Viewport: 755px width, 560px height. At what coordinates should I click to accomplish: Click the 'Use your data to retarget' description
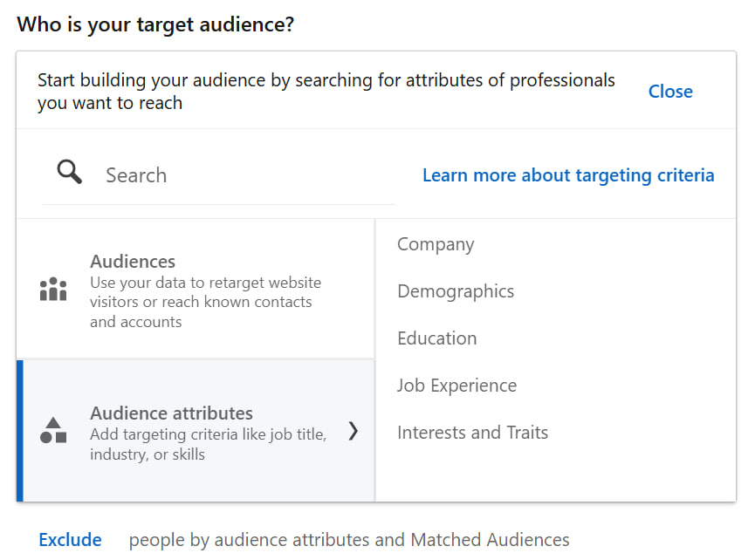coord(205,302)
